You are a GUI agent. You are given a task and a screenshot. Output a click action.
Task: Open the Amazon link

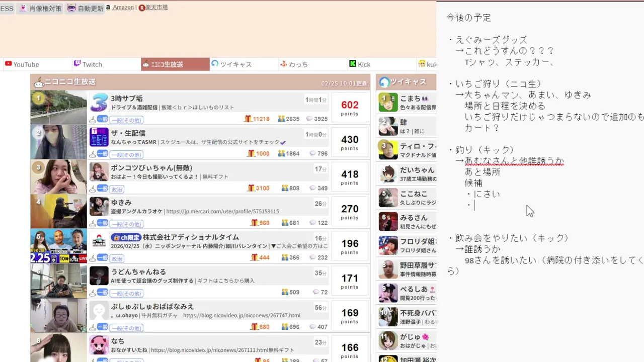(x=123, y=8)
